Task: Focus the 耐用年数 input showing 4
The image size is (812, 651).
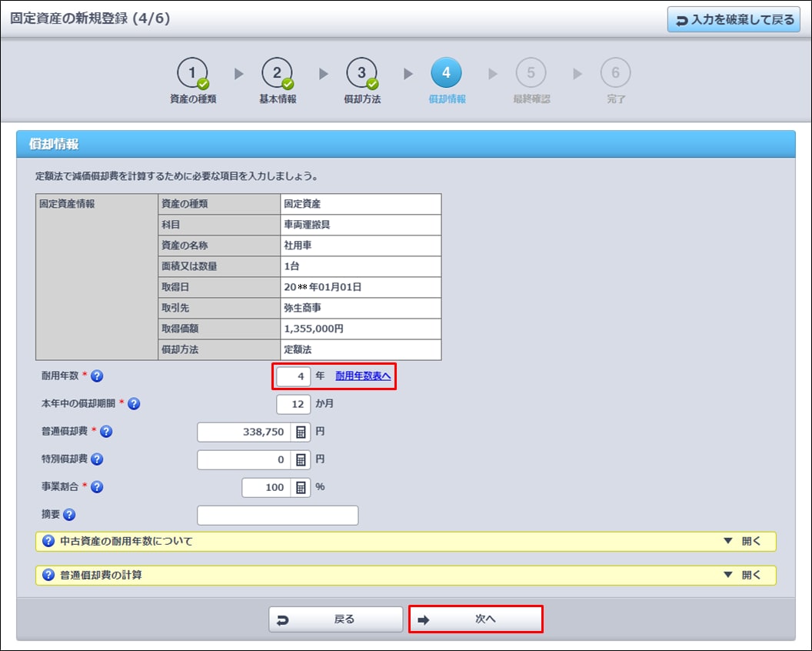Action: coord(294,377)
